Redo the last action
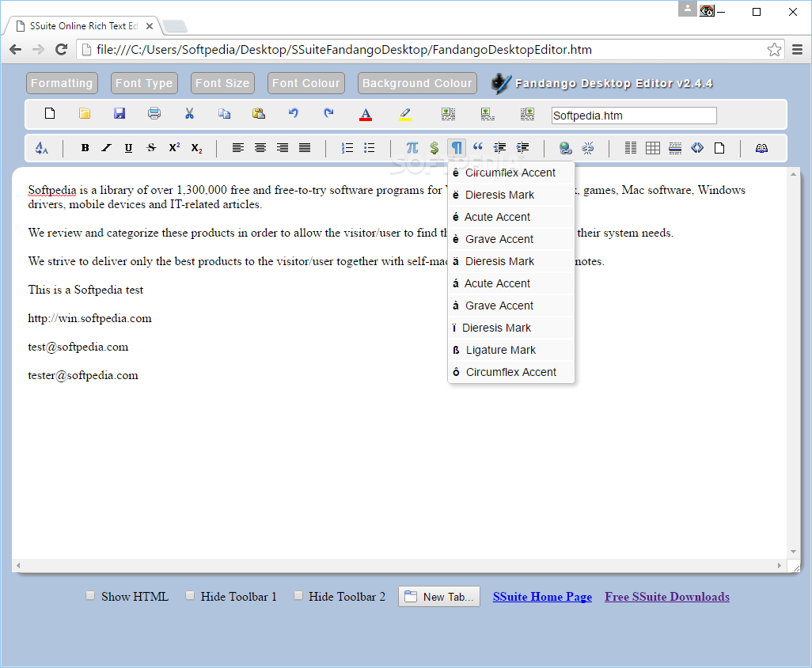 click(x=329, y=113)
